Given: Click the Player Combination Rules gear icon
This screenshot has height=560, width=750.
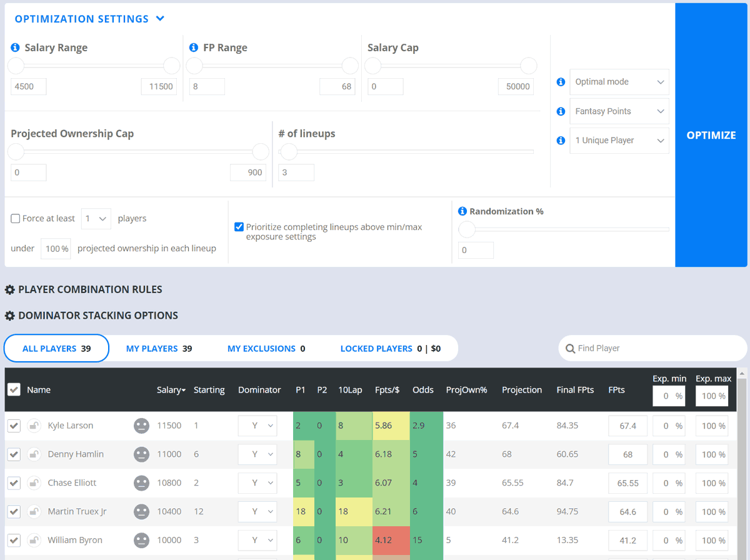Looking at the screenshot, I should coord(10,290).
